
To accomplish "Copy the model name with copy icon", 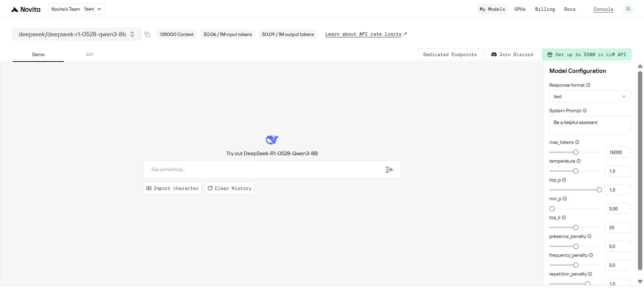I will point(147,34).
